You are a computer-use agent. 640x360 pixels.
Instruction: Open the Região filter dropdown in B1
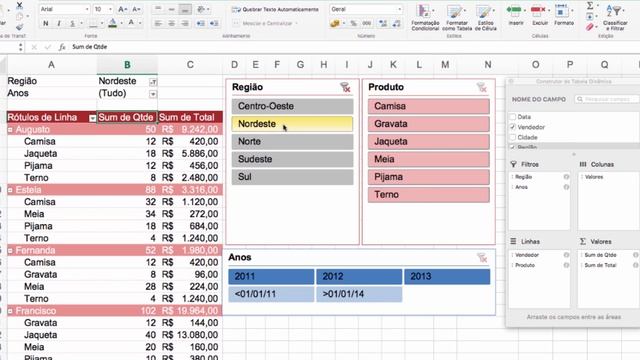pyautogui.click(x=153, y=82)
